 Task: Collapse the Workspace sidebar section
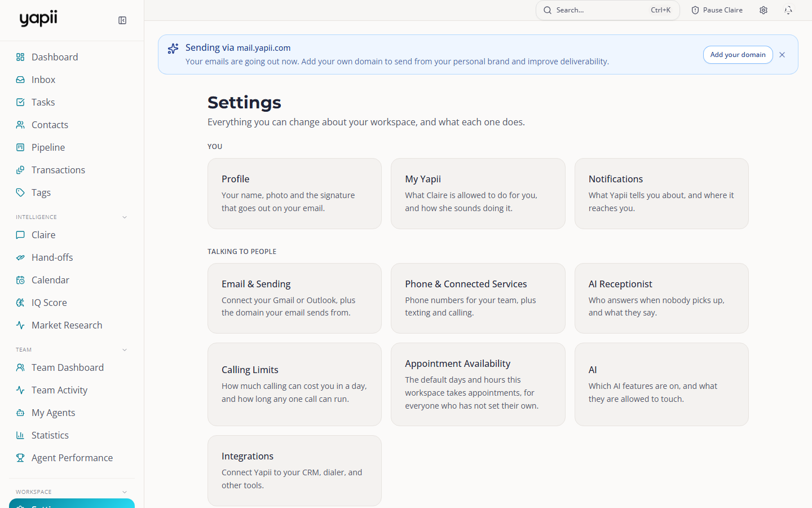click(x=125, y=492)
